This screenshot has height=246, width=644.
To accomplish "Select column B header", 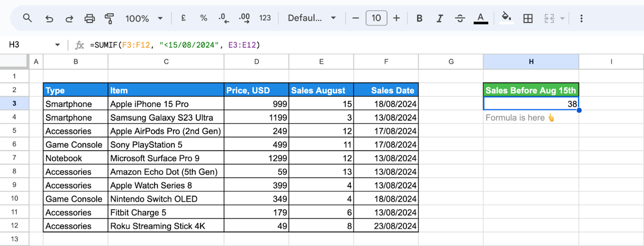I will (x=75, y=62).
